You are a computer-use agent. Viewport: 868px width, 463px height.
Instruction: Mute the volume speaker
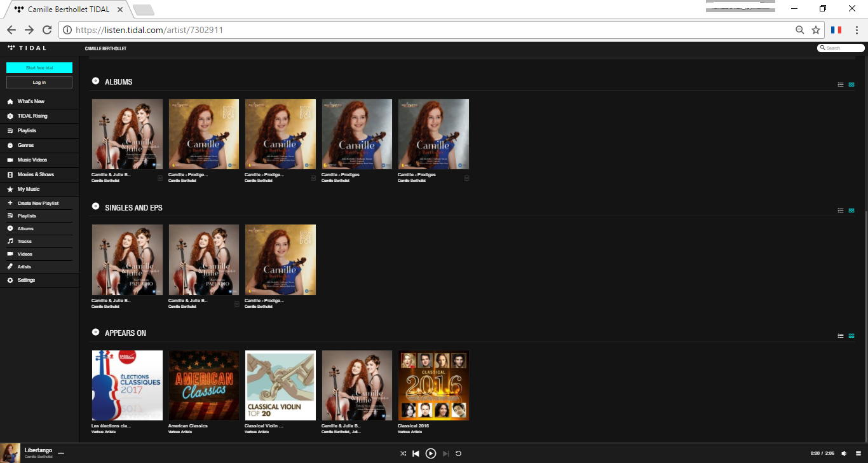(x=844, y=453)
